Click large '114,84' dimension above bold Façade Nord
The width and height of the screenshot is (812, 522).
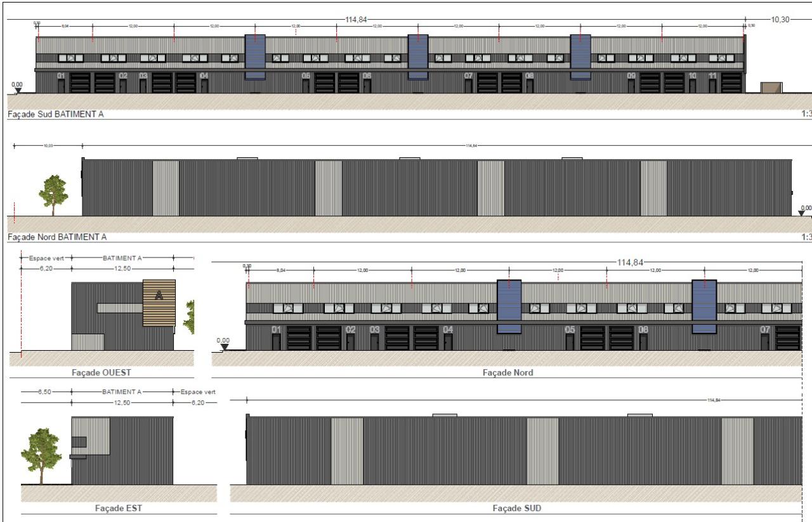(x=629, y=262)
